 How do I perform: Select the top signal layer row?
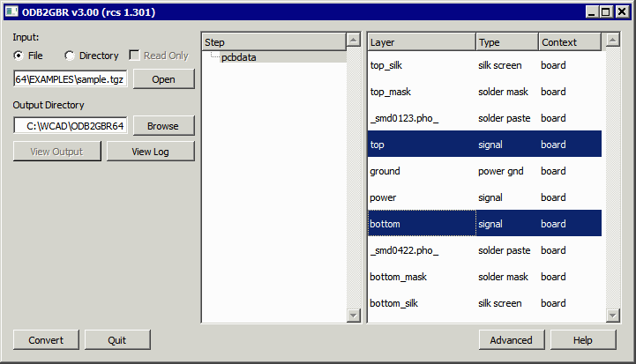pyautogui.click(x=484, y=145)
